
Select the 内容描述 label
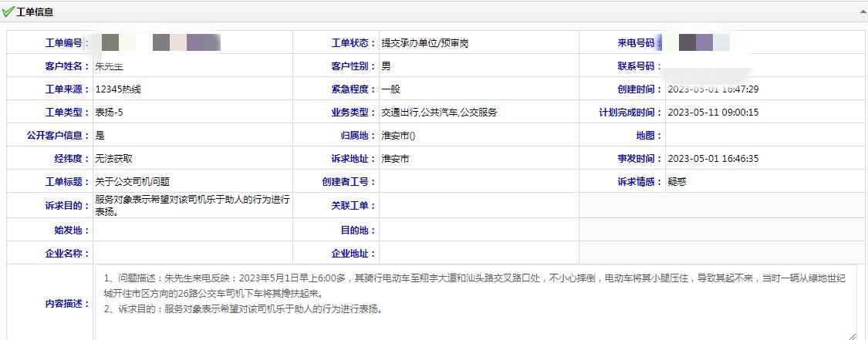[x=67, y=304]
